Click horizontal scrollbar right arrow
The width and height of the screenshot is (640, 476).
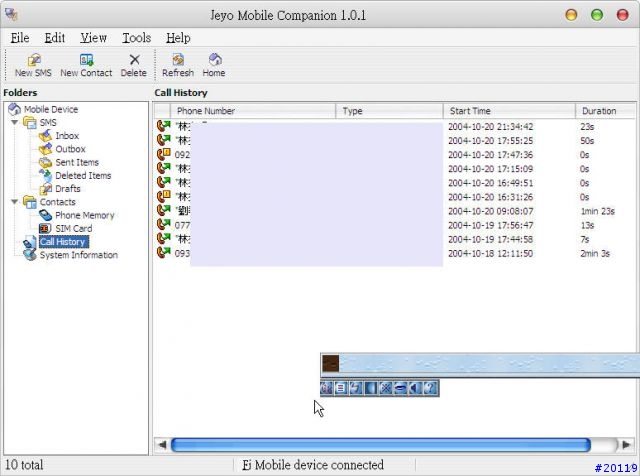coord(626,445)
